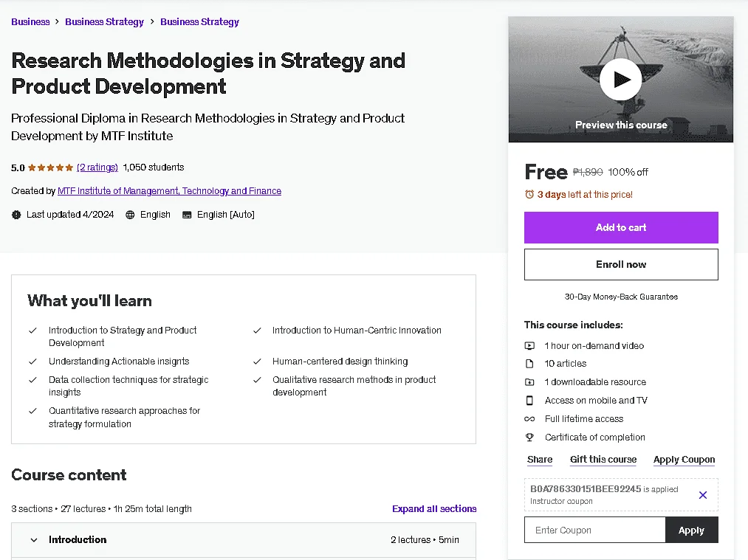Click the 30-Day Money-Back Guarantee text
The image size is (748, 560).
[621, 297]
